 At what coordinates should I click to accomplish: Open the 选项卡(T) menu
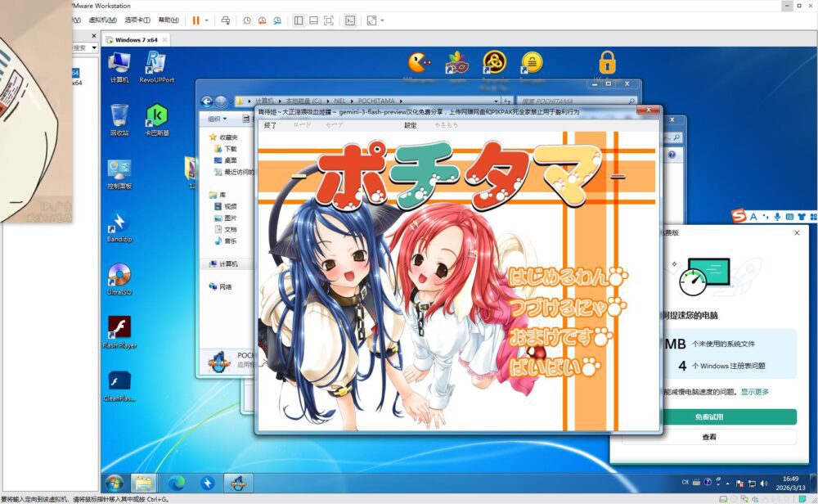(x=137, y=20)
